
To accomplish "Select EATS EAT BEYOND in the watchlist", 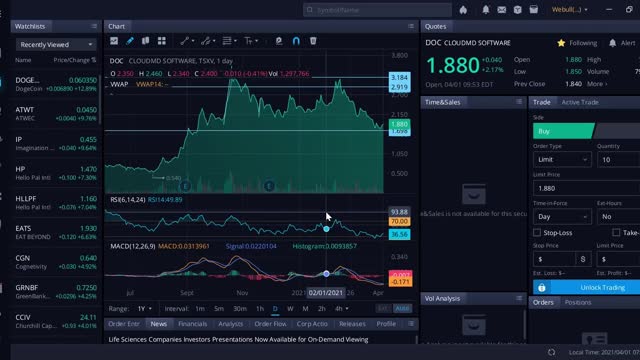I will [x=56, y=232].
